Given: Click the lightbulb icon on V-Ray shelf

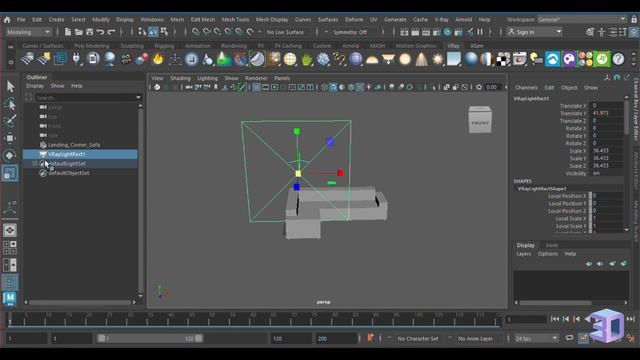Looking at the screenshot, I should coord(536,60).
